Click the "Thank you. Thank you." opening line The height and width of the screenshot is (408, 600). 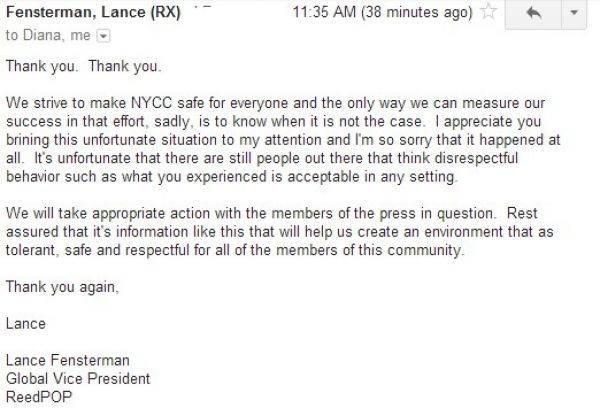(83, 66)
